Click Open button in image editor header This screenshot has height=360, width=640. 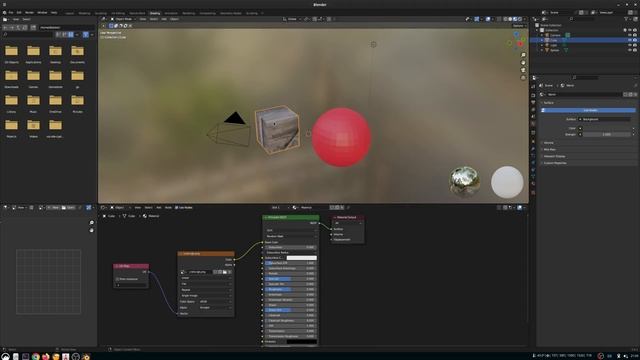(x=69, y=207)
